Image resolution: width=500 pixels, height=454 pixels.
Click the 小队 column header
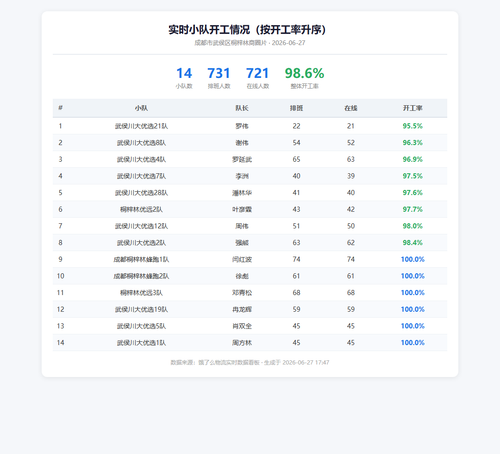coord(141,108)
